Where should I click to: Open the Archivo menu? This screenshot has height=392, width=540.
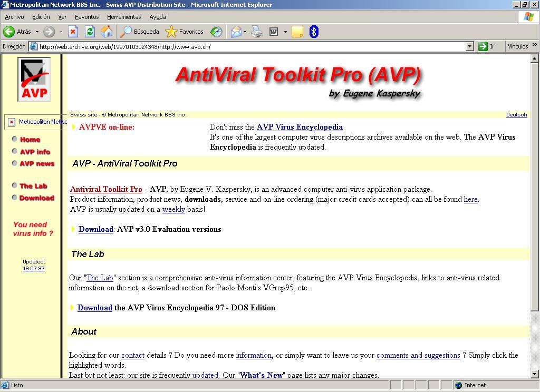coord(14,17)
